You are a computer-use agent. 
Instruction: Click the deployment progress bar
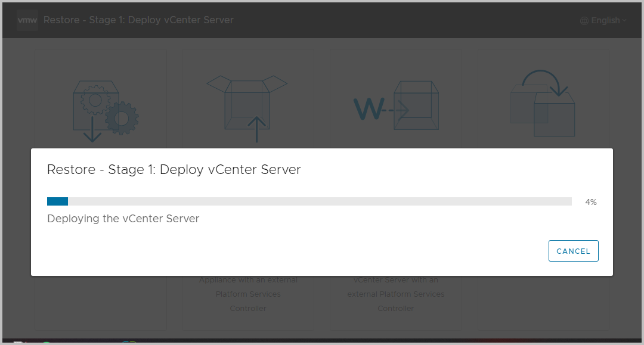[310, 201]
